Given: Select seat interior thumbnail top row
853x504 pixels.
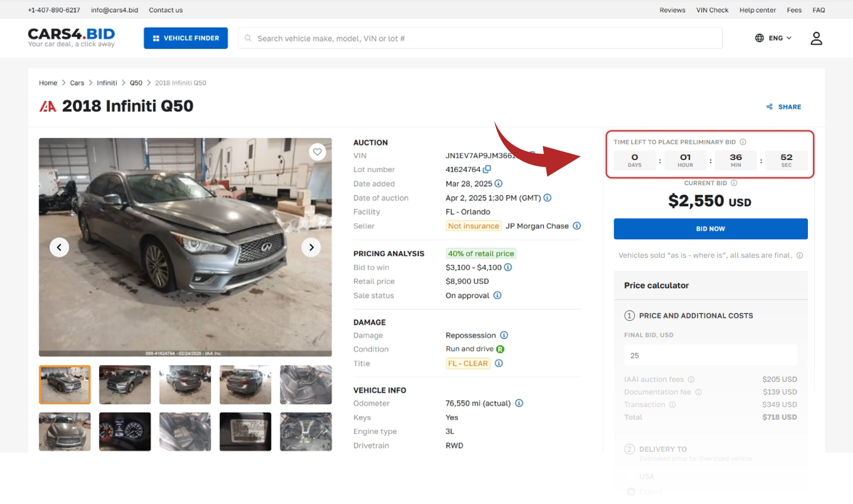Looking at the screenshot, I should 306,385.
